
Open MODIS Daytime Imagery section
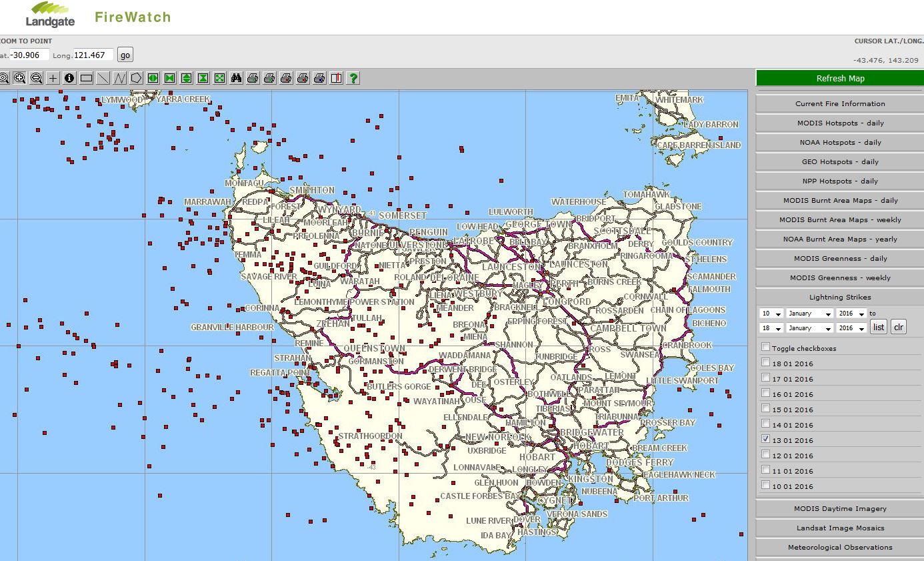click(x=840, y=508)
